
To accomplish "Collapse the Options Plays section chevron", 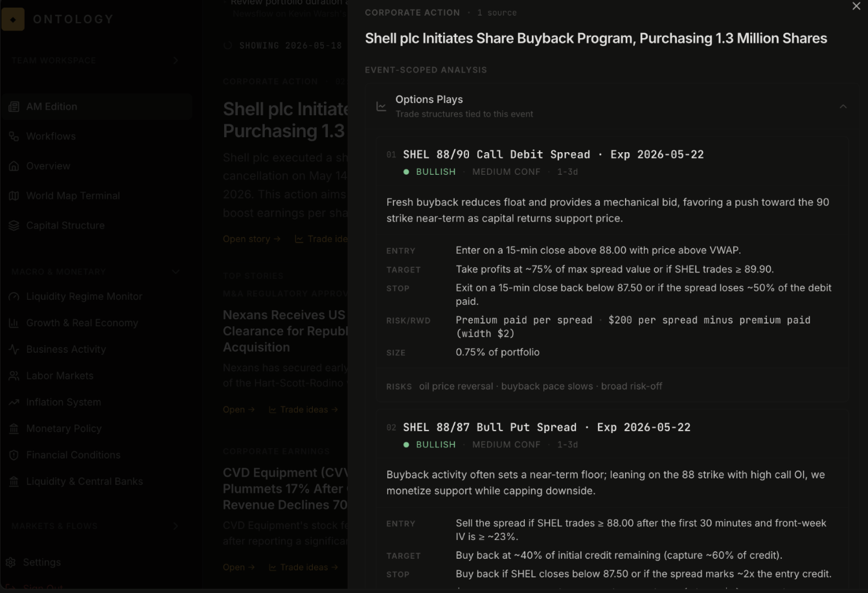I will 843,106.
